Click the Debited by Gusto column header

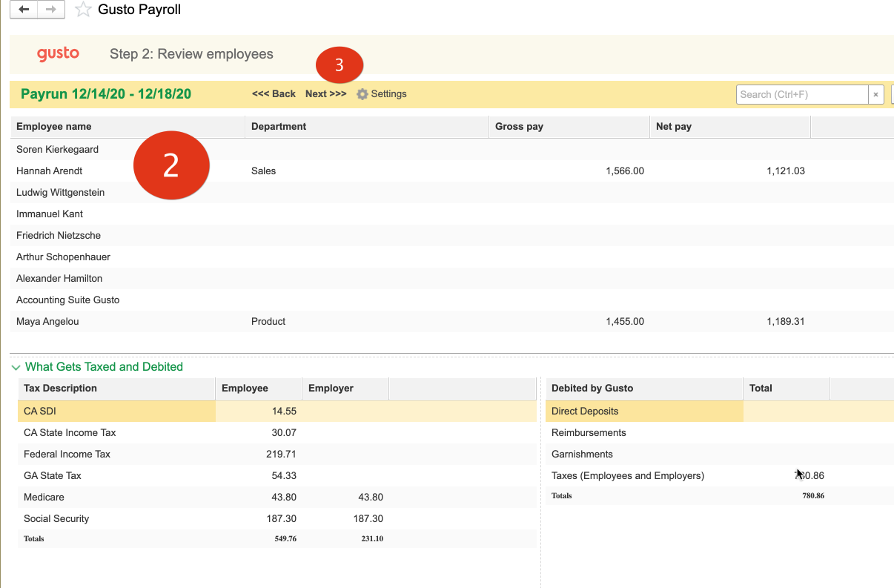(x=644, y=388)
